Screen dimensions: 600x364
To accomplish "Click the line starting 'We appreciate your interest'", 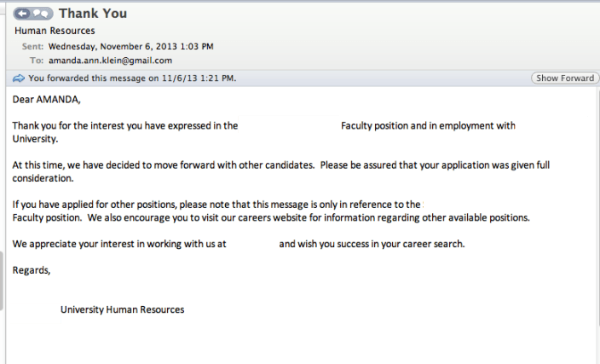I will 119,244.
